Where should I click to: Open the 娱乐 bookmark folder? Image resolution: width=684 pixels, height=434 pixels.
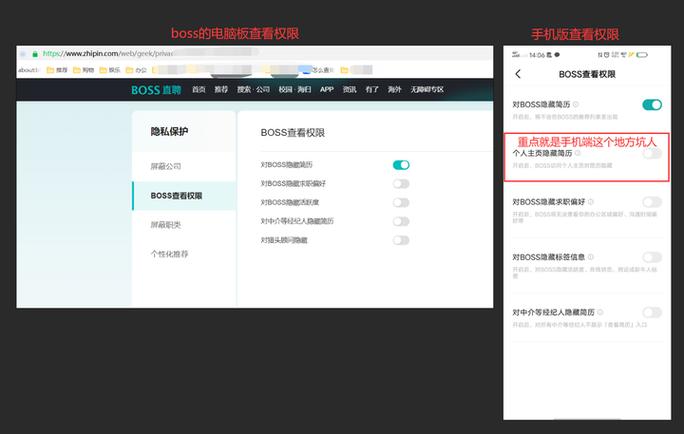coord(109,70)
